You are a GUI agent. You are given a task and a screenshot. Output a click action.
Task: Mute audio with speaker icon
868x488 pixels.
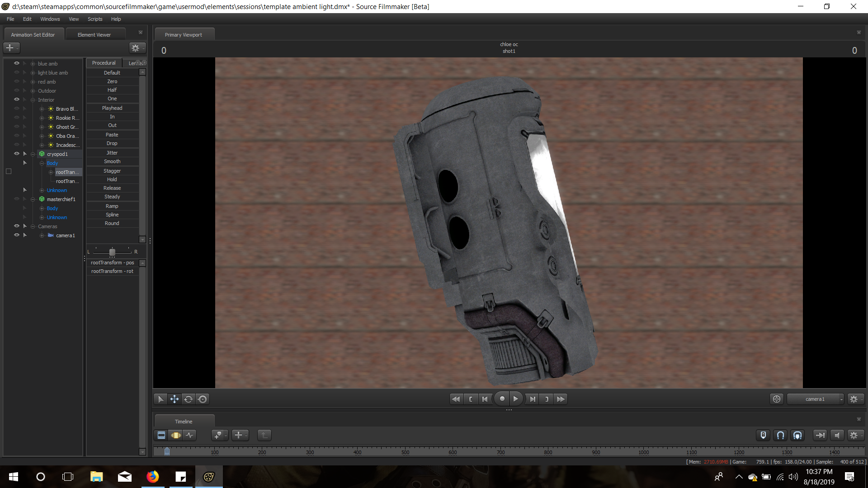(837, 435)
